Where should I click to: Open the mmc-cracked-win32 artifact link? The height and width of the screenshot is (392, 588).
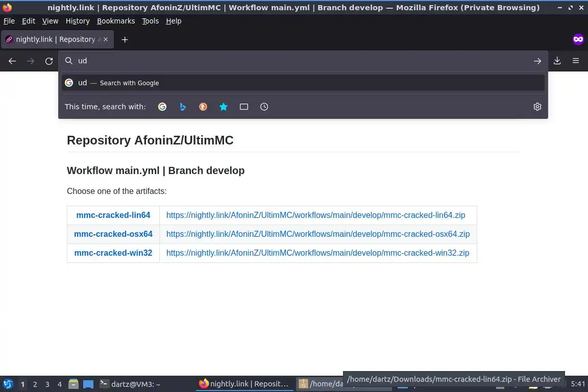(x=113, y=253)
